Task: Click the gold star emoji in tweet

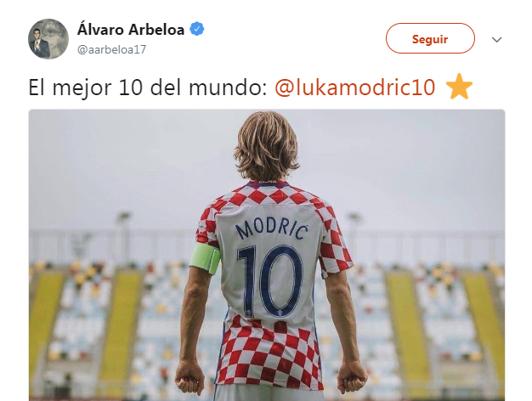Action: (x=459, y=87)
